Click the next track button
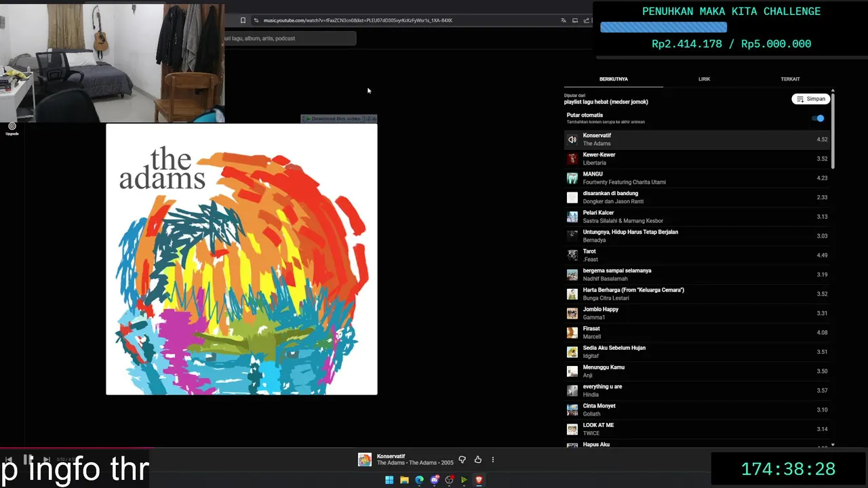 tap(46, 460)
